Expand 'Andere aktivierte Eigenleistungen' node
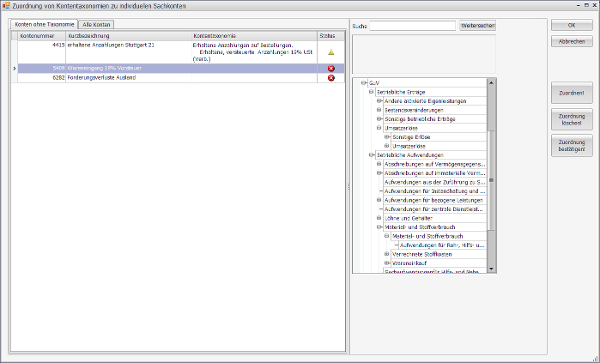This screenshot has width=600, height=363. (x=379, y=101)
